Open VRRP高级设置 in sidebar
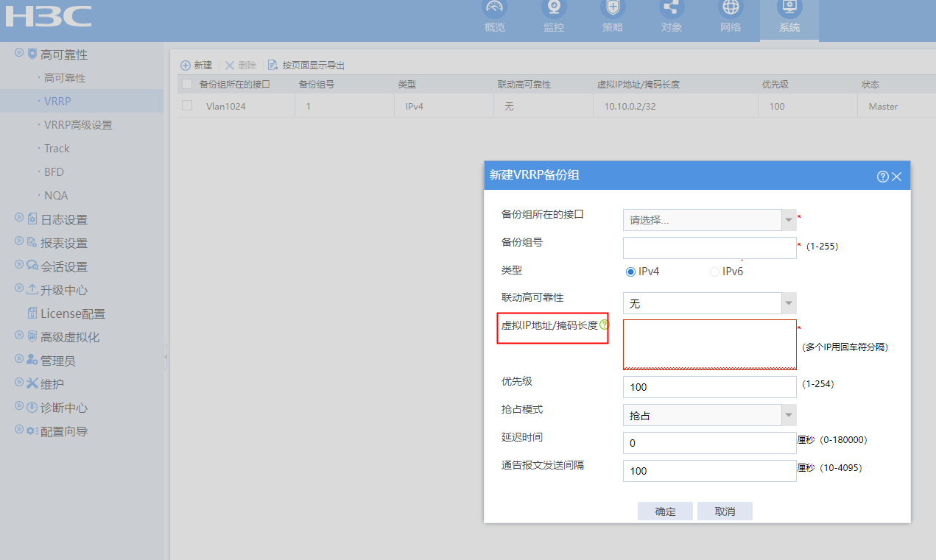Image resolution: width=936 pixels, height=560 pixels. [x=78, y=125]
